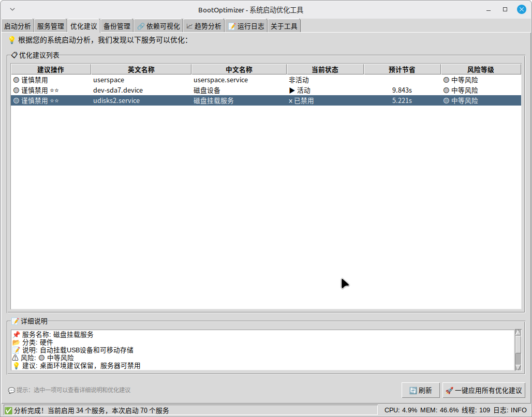Click the folder icon by 分类
532x417 pixels.
click(16, 342)
